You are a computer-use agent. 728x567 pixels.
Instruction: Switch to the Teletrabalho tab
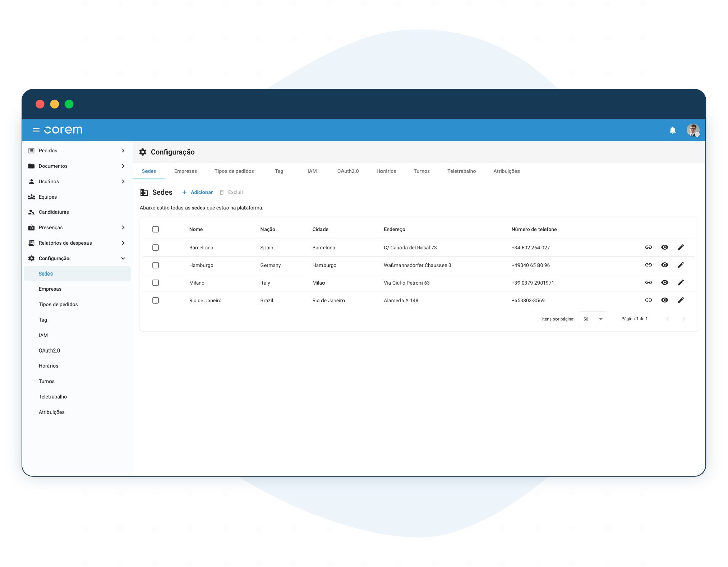(461, 171)
